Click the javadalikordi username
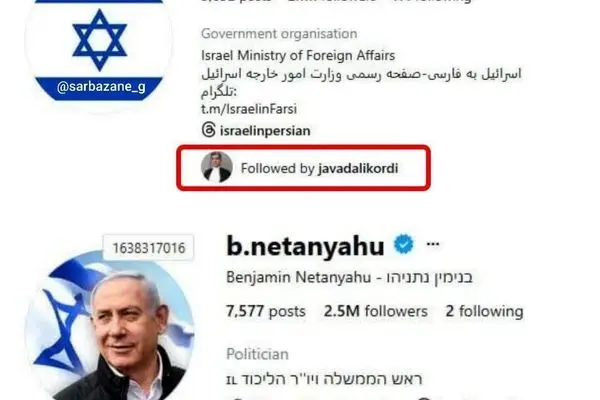The height and width of the screenshot is (400, 600). 358,168
